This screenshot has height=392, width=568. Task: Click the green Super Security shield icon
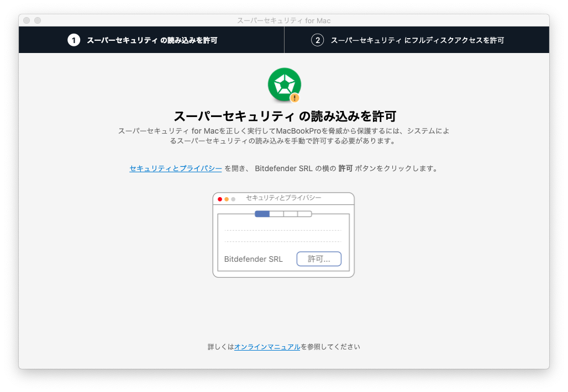pyautogui.click(x=285, y=84)
